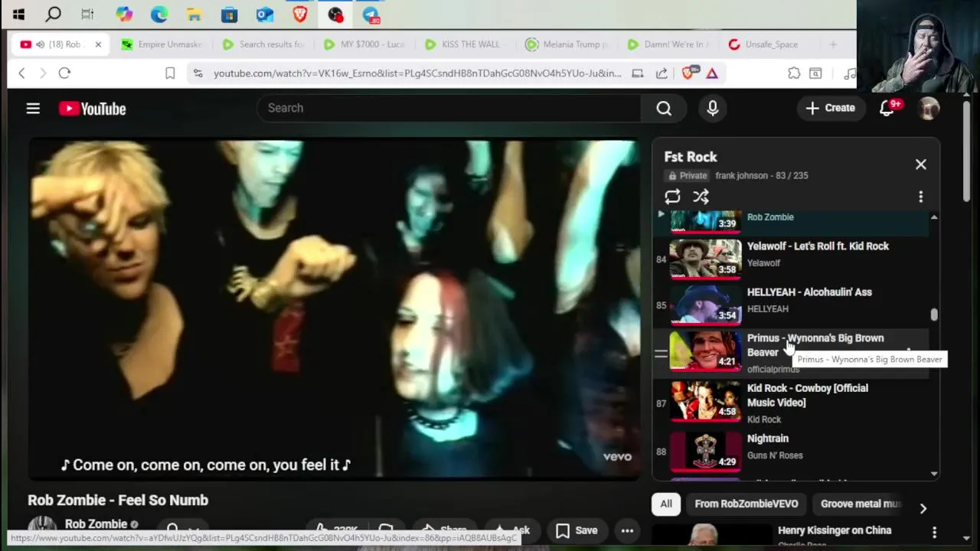Click the Yelawolf video thumbnail
Image resolution: width=980 pixels, height=551 pixels.
coord(705,258)
